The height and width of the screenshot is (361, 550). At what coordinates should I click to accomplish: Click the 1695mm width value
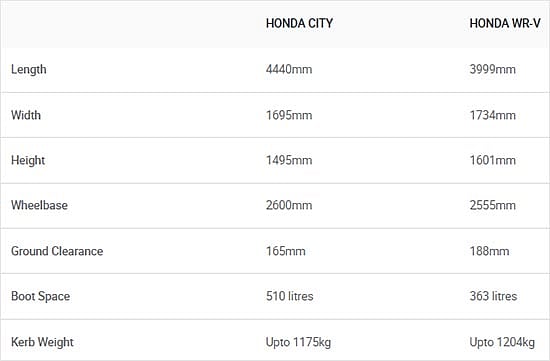(x=289, y=115)
